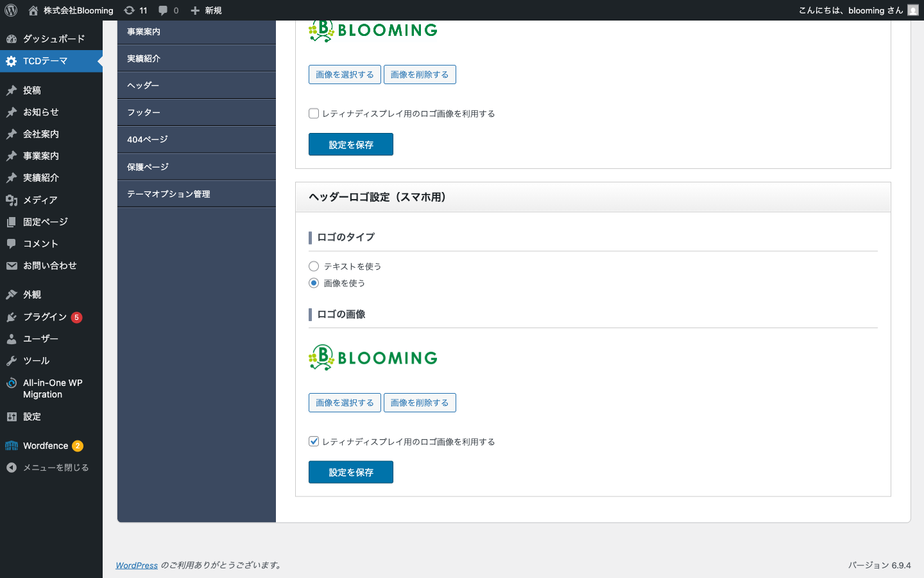Open the ダッシュボード menu item
Image resolution: width=924 pixels, height=578 pixels.
tap(51, 39)
